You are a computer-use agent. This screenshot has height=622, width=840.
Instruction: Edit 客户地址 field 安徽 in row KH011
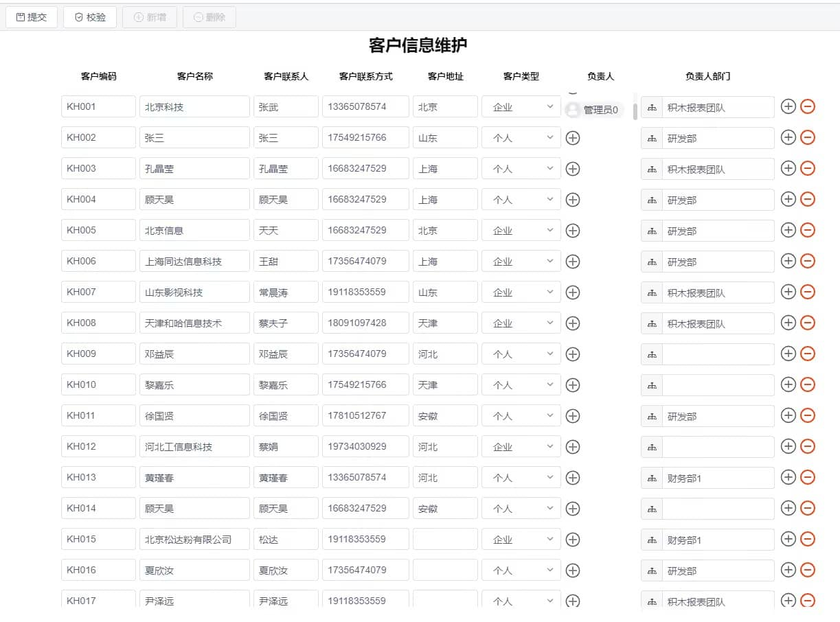point(445,416)
